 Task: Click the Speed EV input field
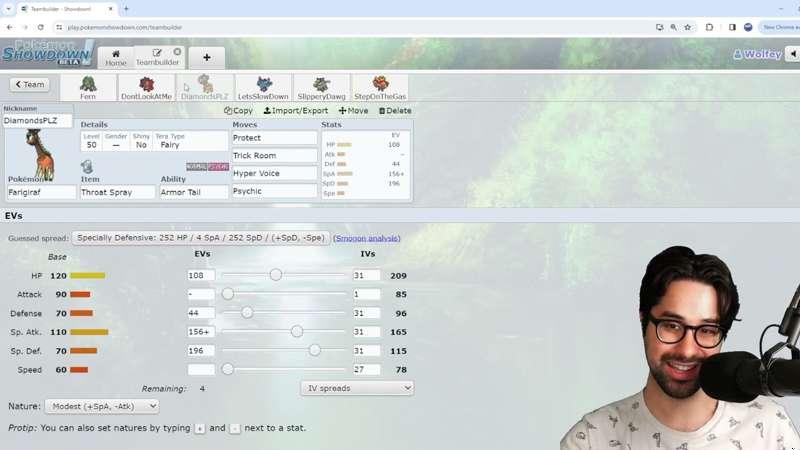click(x=201, y=369)
